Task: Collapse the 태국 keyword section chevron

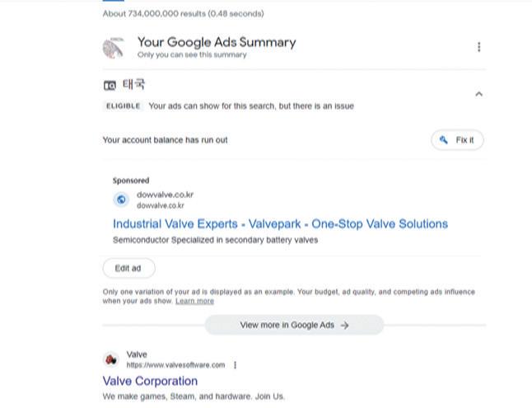Action: click(x=478, y=94)
